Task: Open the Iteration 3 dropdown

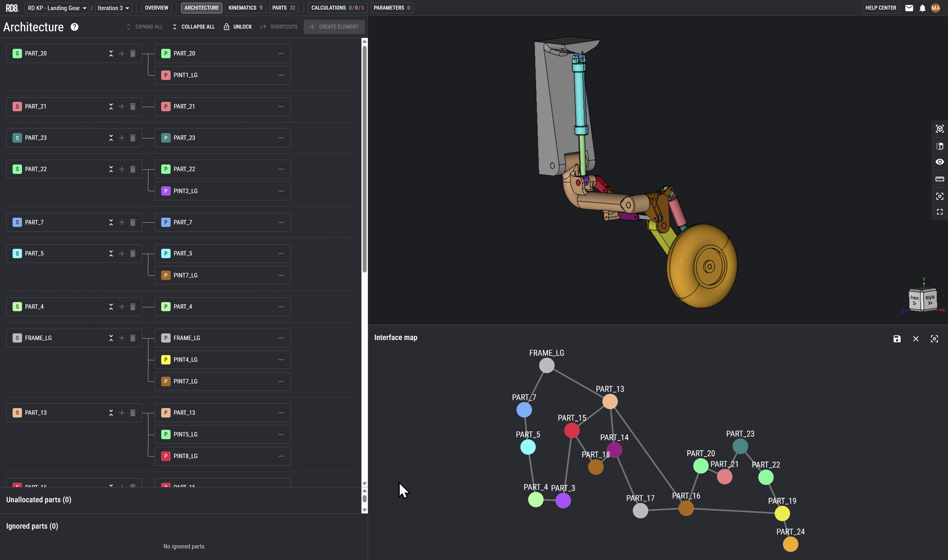Action: point(113,8)
